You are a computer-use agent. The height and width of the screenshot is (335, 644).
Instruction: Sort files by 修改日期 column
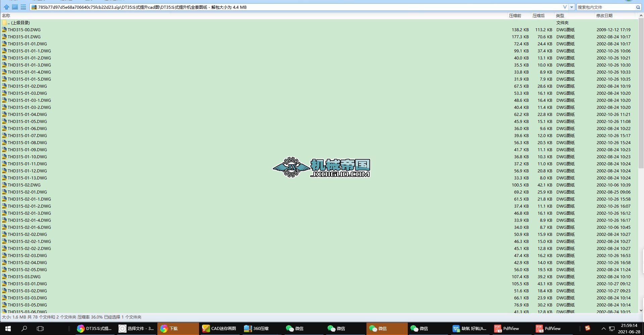click(x=604, y=15)
